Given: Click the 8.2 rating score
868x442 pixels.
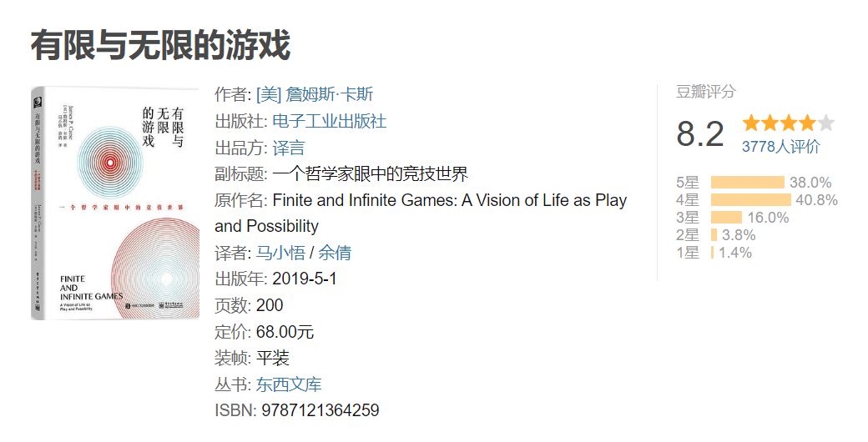Looking at the screenshot, I should click(x=699, y=134).
